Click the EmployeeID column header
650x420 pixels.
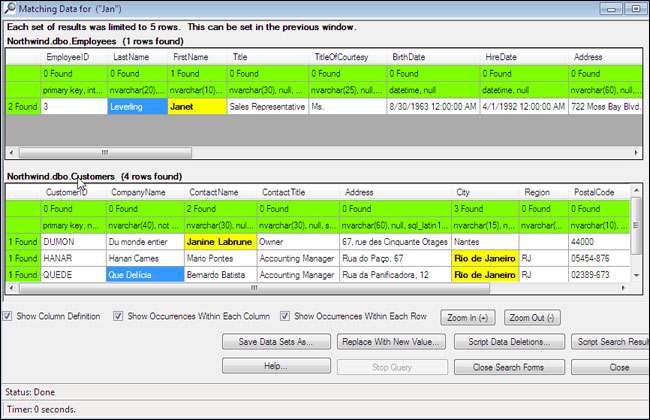[x=72, y=57]
